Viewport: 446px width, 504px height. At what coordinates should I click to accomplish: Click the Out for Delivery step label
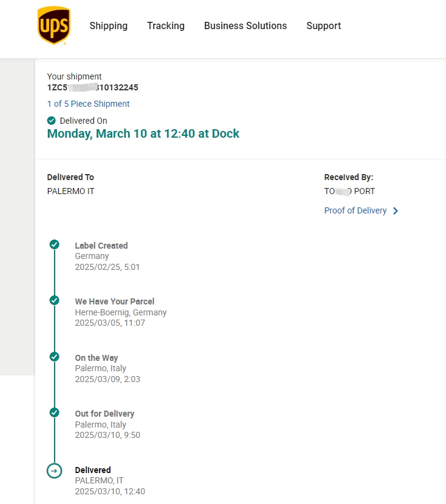click(x=104, y=414)
